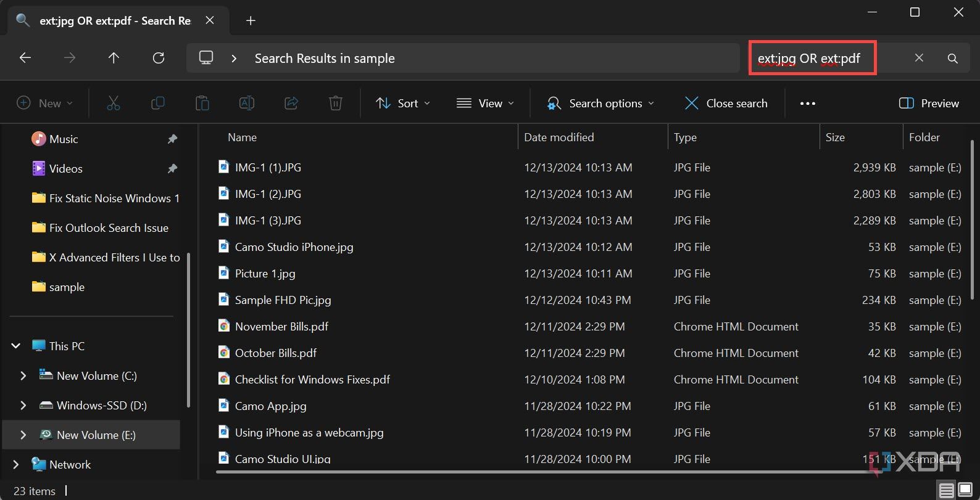The height and width of the screenshot is (500, 980).
Task: Expand New Volume (E:) in sidebar
Action: [x=23, y=435]
